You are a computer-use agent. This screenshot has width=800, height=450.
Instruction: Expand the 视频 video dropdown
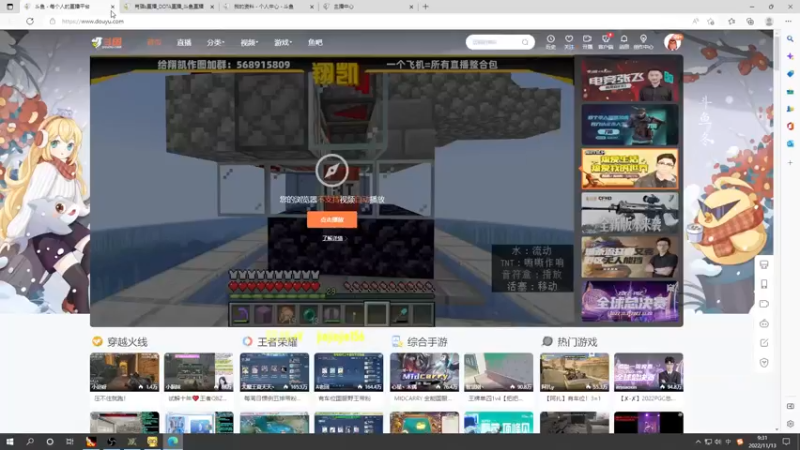[x=249, y=42]
